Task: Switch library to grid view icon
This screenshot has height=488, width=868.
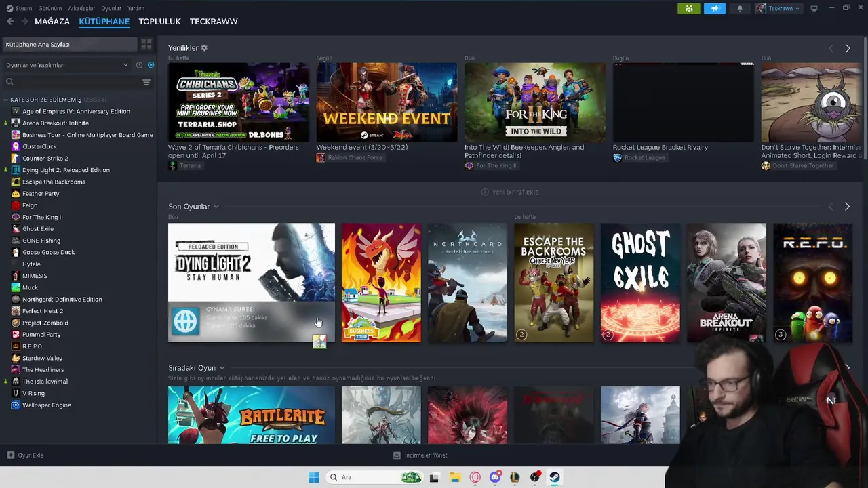Action: click(x=146, y=44)
